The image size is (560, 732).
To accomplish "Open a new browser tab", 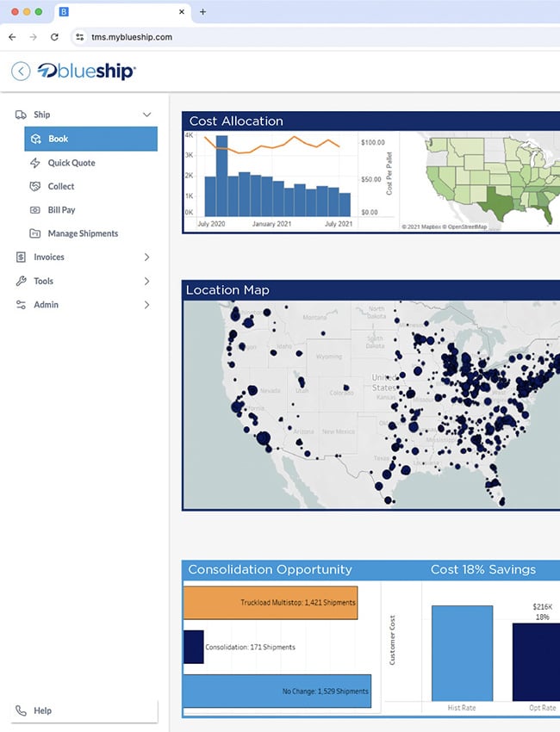I will pyautogui.click(x=202, y=12).
